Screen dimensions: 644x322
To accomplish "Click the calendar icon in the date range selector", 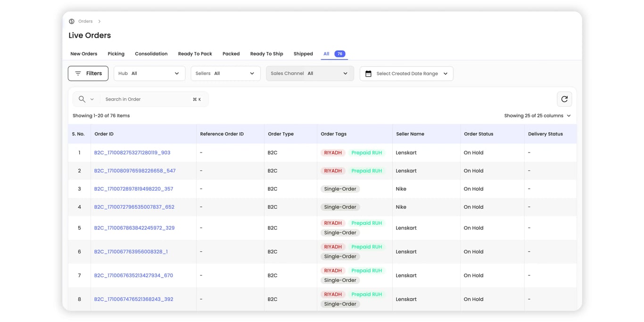I will coord(368,73).
